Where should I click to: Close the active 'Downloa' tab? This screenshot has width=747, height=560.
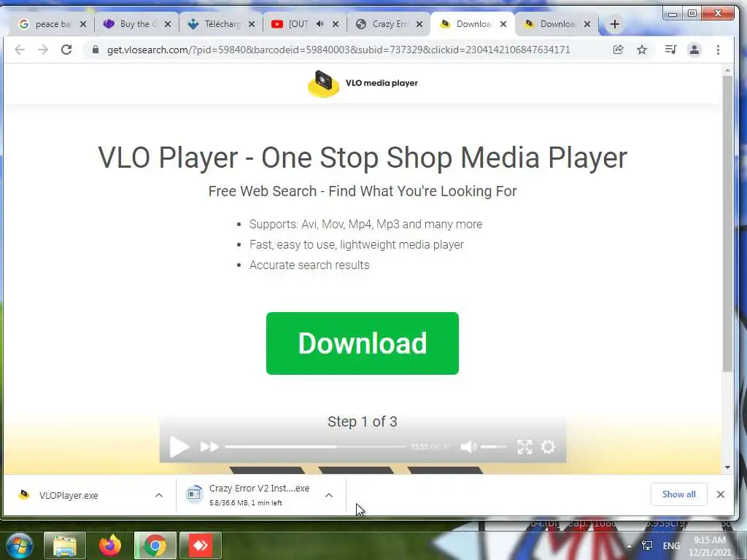pos(503,24)
